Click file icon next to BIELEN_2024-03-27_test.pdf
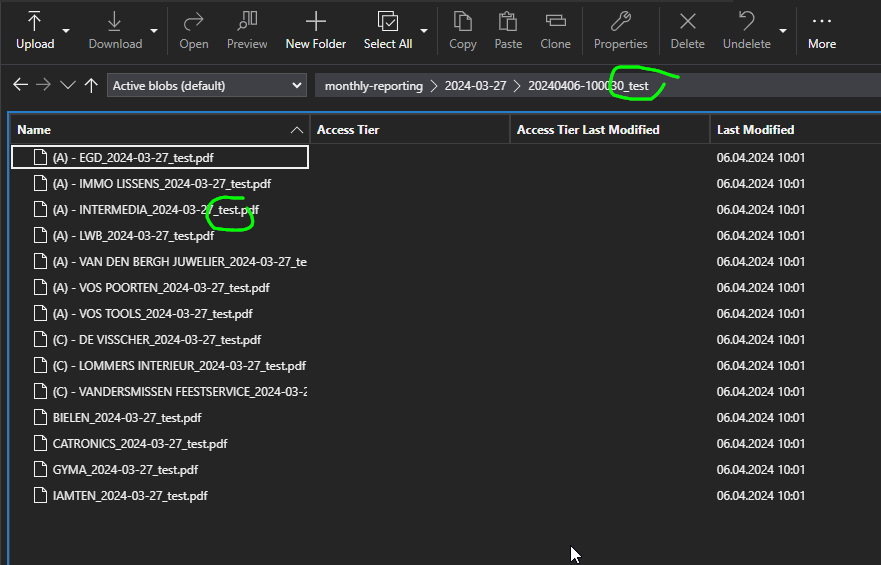Screen dimensions: 881x565 pos(40,417)
